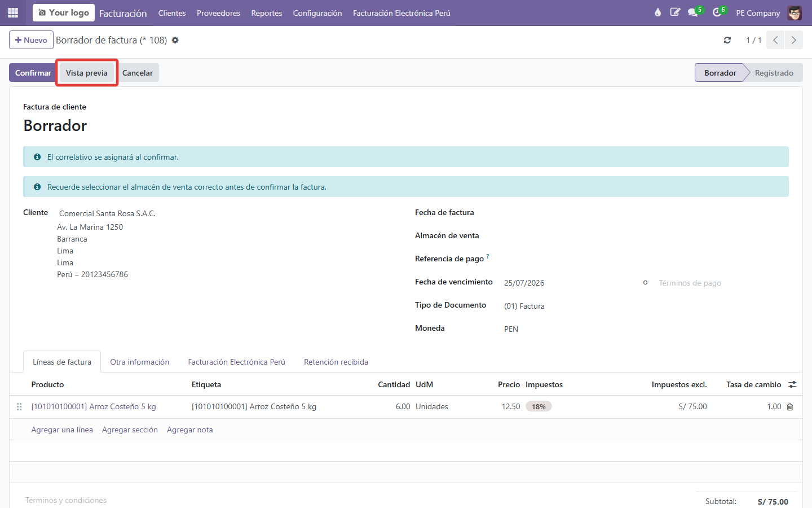Open the user avatar menu

tap(795, 12)
